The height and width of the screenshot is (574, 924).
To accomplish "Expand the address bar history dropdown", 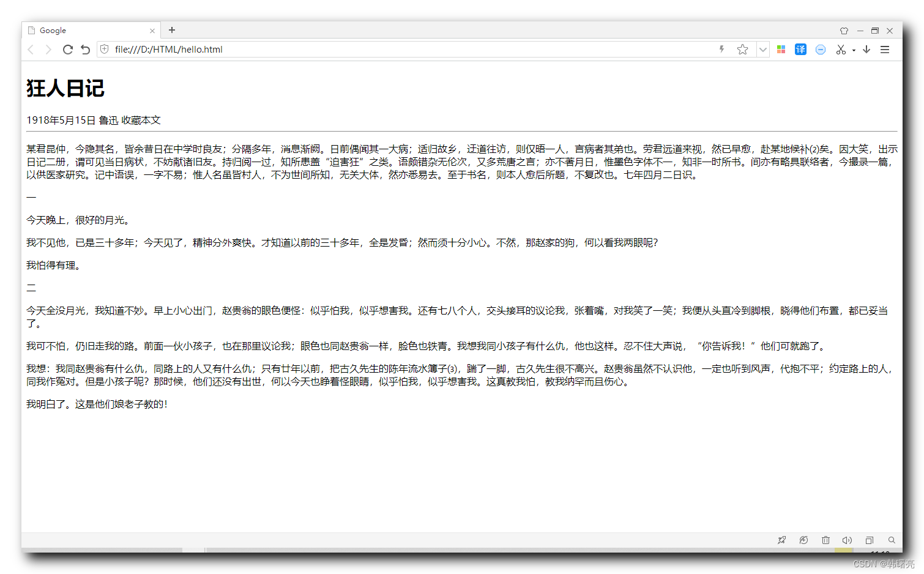I will [762, 50].
